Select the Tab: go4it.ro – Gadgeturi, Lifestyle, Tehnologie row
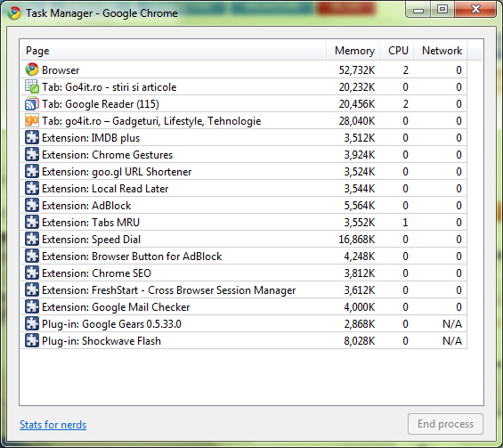 (x=244, y=120)
